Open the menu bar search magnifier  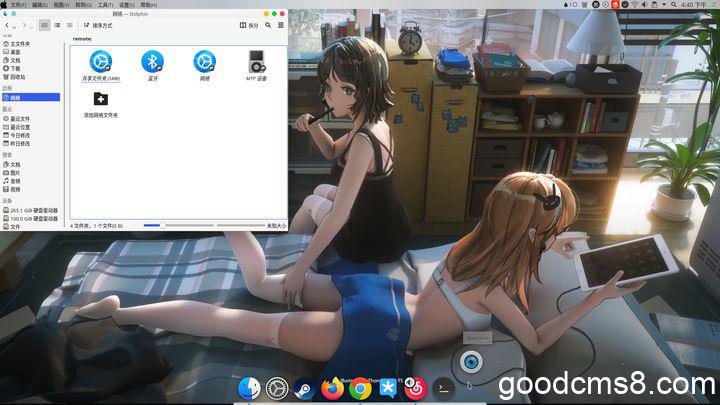pyautogui.click(x=674, y=5)
